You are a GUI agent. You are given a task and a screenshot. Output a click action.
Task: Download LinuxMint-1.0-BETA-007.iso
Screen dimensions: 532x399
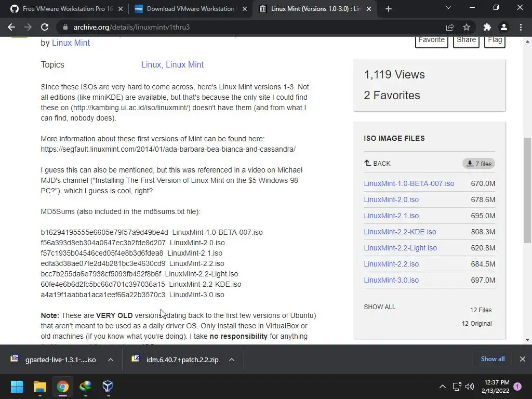409,183
